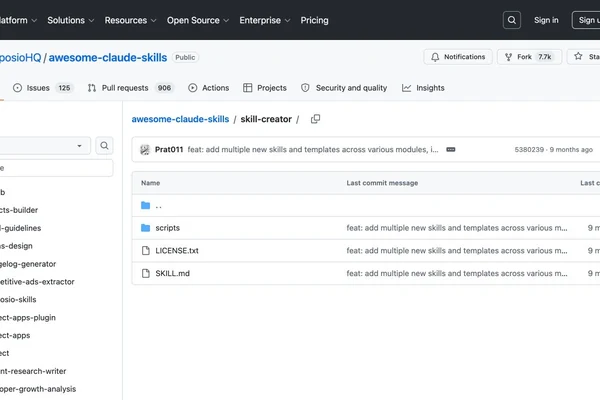Click the Security shield icon
600x400 pixels.
pos(305,88)
